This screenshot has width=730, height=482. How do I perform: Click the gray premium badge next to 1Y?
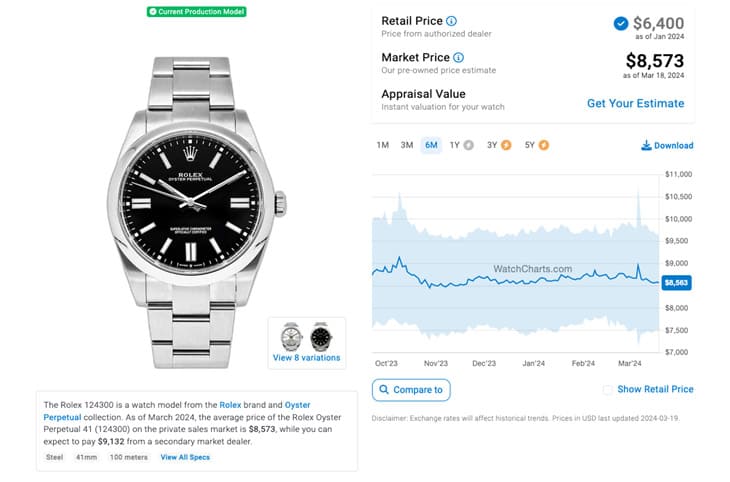tap(468, 145)
